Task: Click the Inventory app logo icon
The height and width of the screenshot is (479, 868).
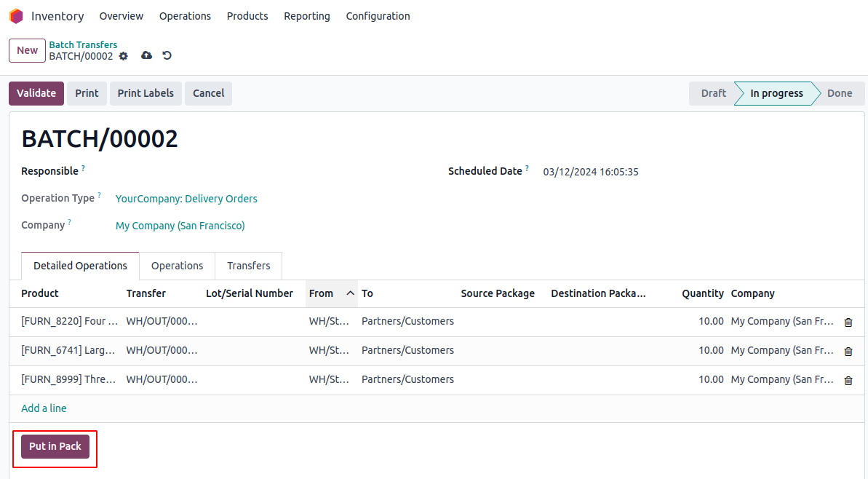Action: tap(16, 16)
